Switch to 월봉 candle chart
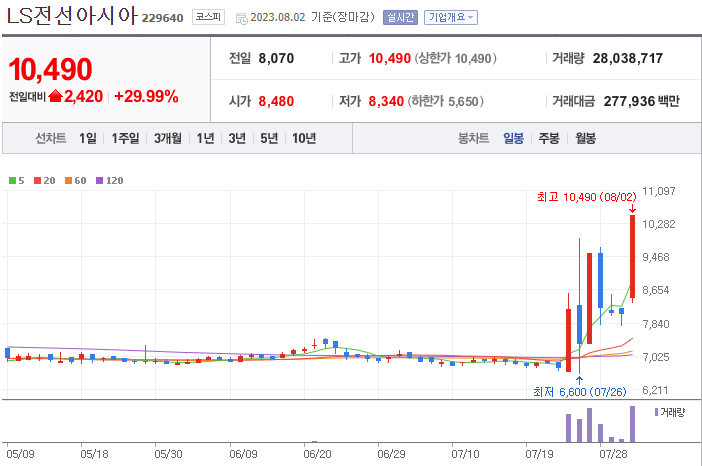The height and width of the screenshot is (466, 702). [x=585, y=138]
